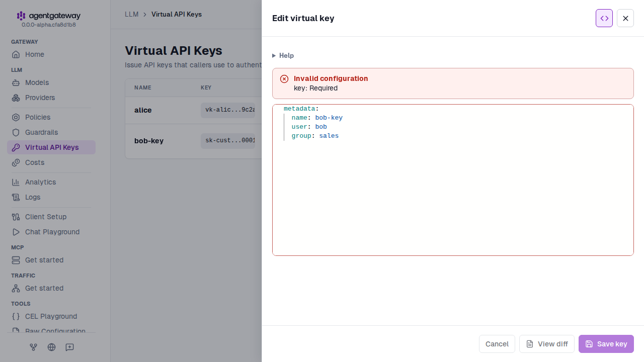Click the Traffic Get started network icon

point(16,288)
